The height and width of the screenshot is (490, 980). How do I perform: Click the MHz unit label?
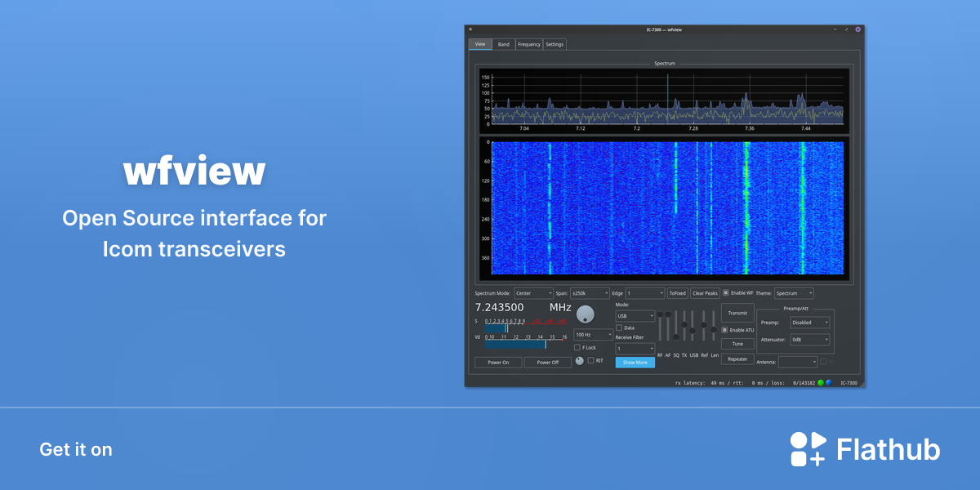pyautogui.click(x=560, y=308)
